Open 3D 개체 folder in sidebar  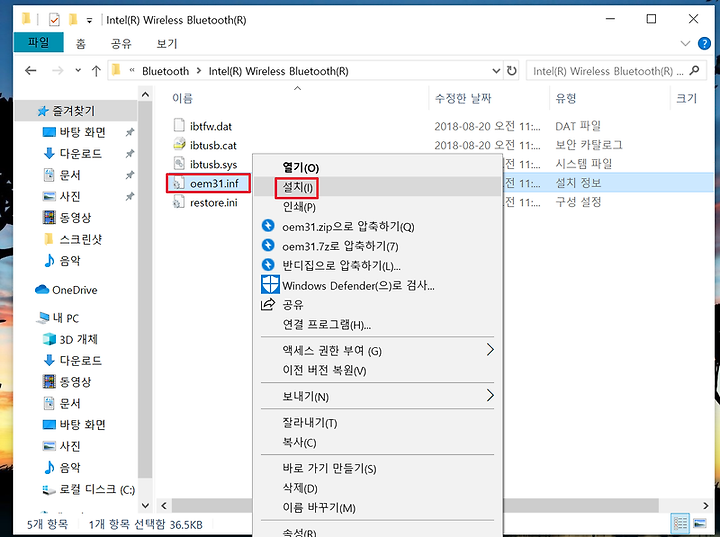tap(70, 339)
